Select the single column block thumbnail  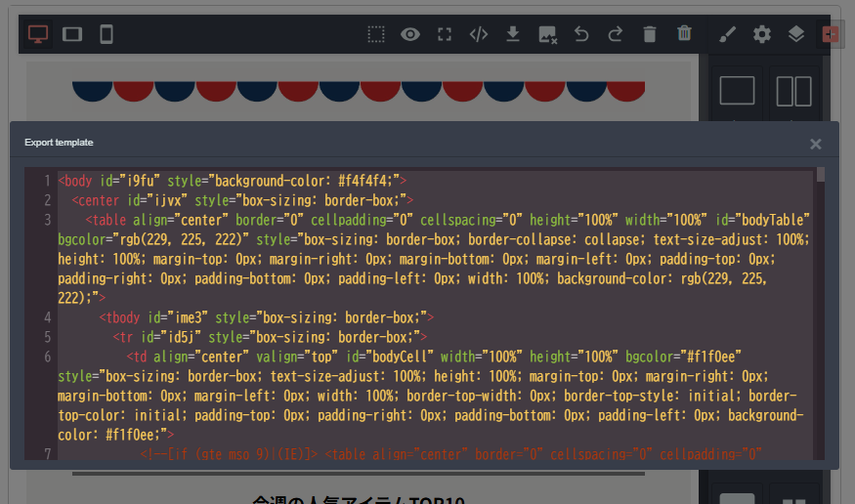[x=737, y=92]
